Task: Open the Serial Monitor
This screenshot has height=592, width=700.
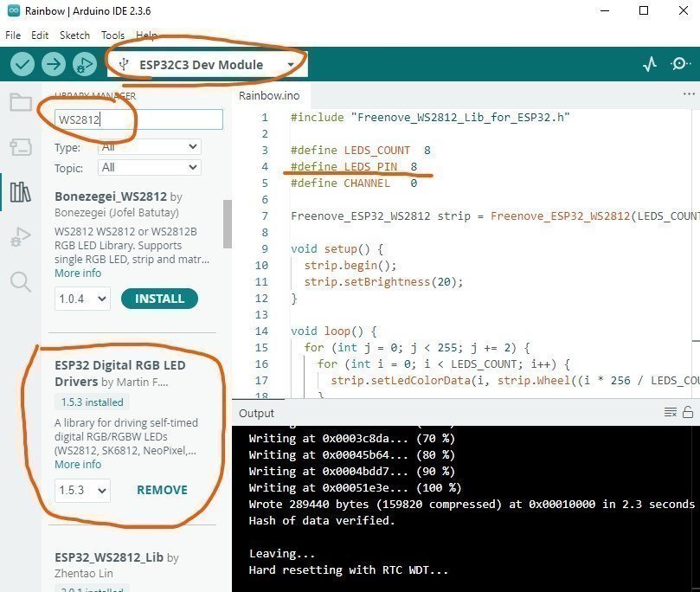Action: click(681, 65)
